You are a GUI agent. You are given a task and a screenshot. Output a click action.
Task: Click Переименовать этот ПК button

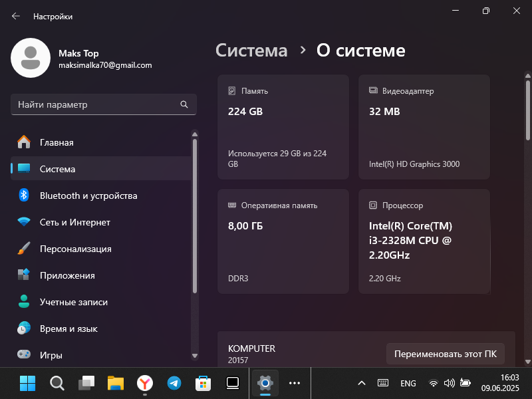pos(445,354)
